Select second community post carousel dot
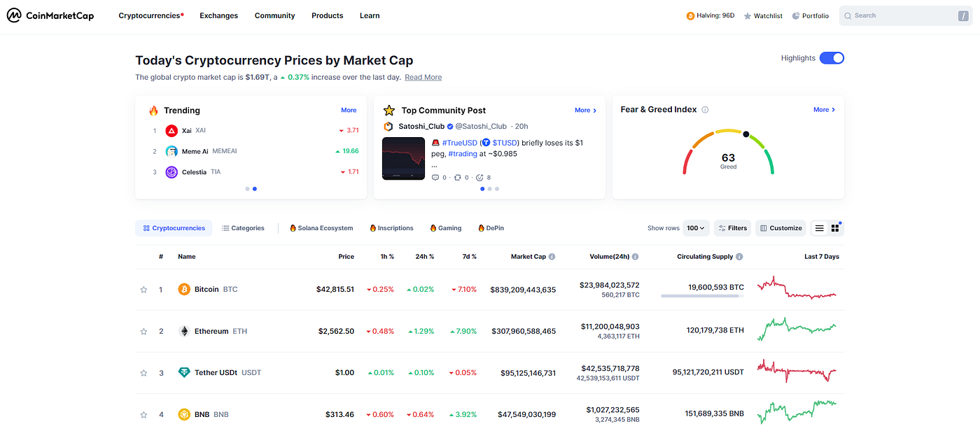The height and width of the screenshot is (431, 980). point(490,189)
